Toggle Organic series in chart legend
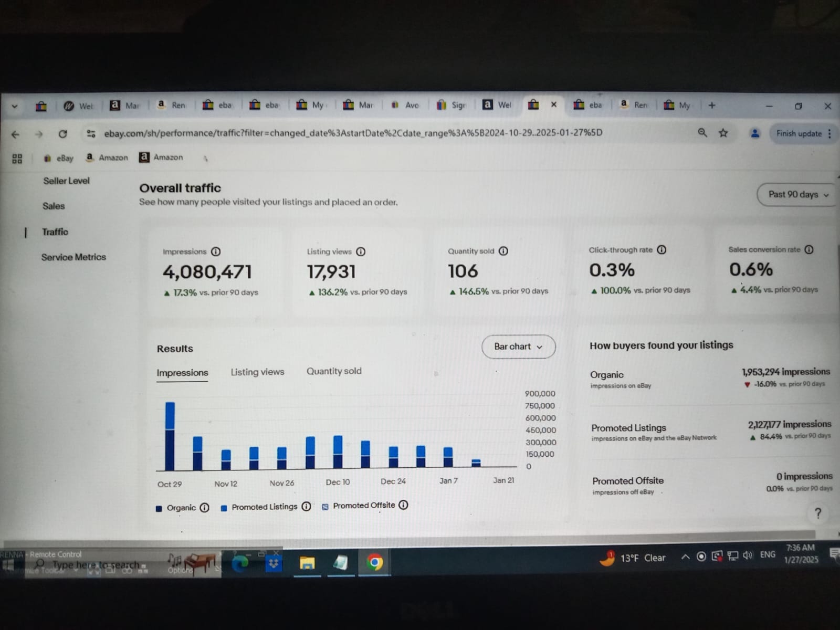The width and height of the screenshot is (840, 630). pos(176,508)
